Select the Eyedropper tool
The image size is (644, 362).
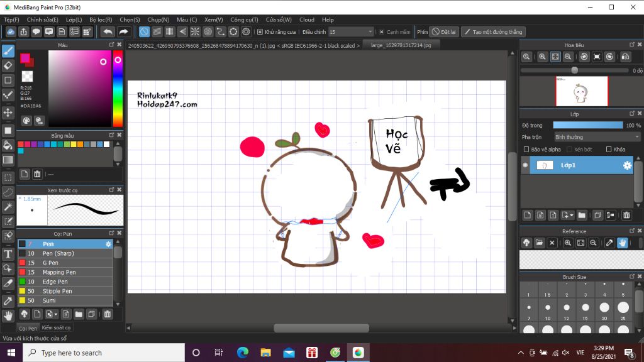pos(8,301)
